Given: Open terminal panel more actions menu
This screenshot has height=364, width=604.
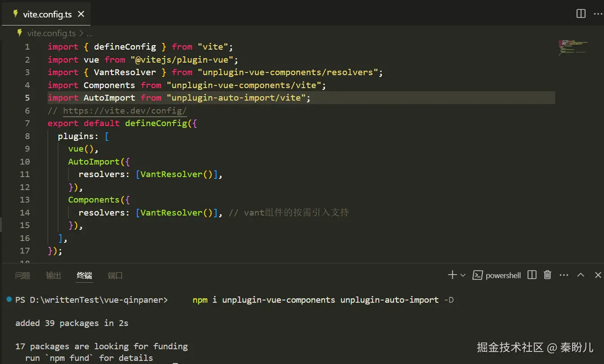Looking at the screenshot, I should pos(564,275).
